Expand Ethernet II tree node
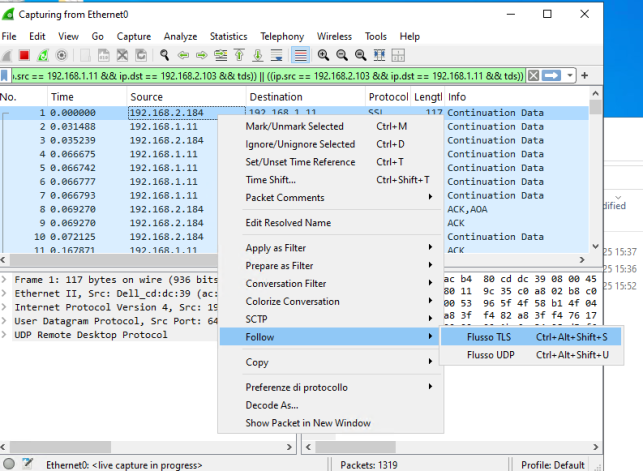Screen dimensions: 643x471 click(x=4, y=294)
